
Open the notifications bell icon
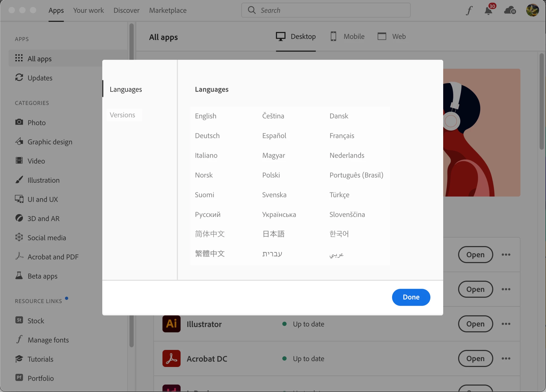point(488,11)
